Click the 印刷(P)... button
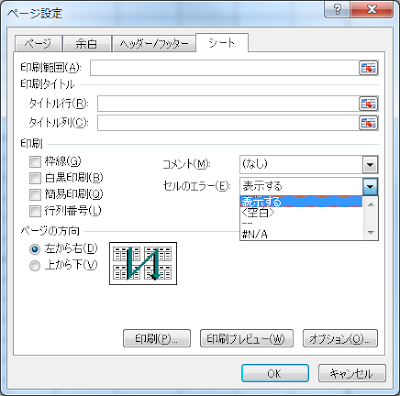The image size is (400, 396). pos(157,338)
